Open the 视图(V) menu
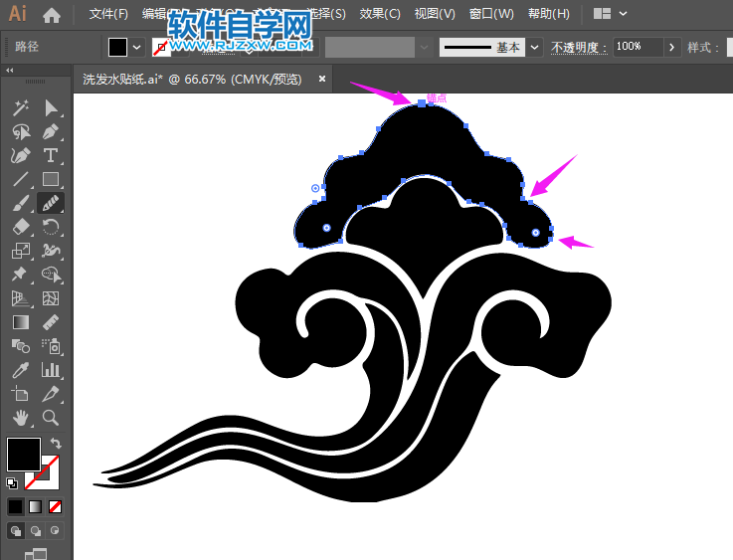Screen dimensions: 733x560 click(x=435, y=14)
